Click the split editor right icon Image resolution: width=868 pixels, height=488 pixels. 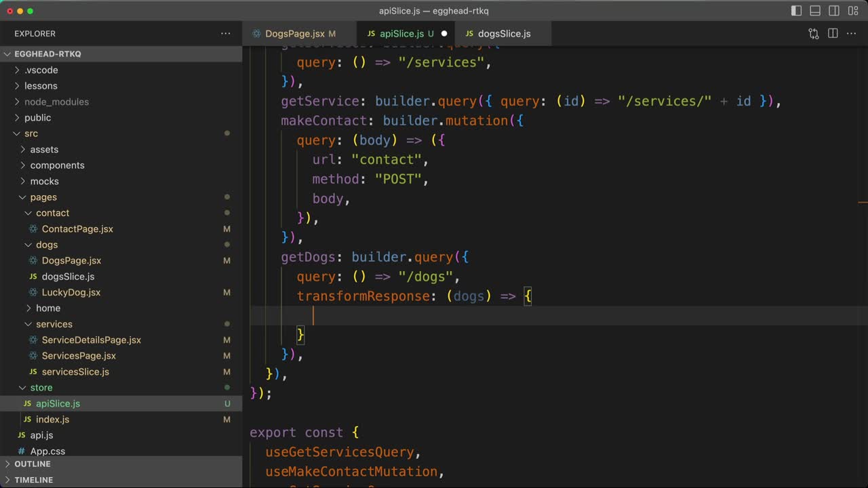point(833,33)
